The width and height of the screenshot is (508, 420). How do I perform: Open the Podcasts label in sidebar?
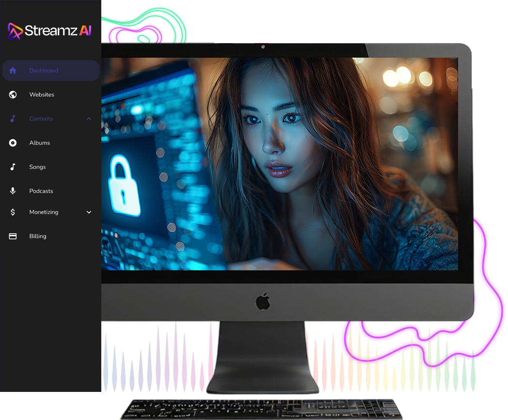(x=41, y=191)
